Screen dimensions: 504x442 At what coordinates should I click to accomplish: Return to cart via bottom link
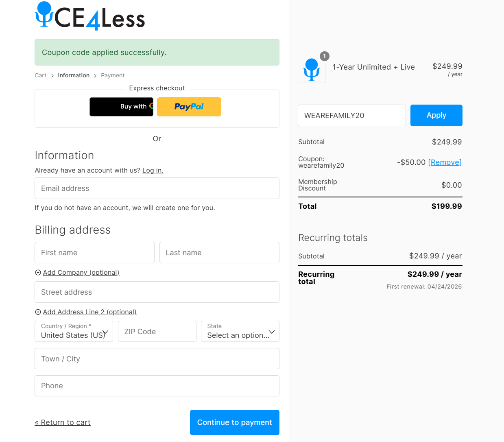(x=63, y=422)
